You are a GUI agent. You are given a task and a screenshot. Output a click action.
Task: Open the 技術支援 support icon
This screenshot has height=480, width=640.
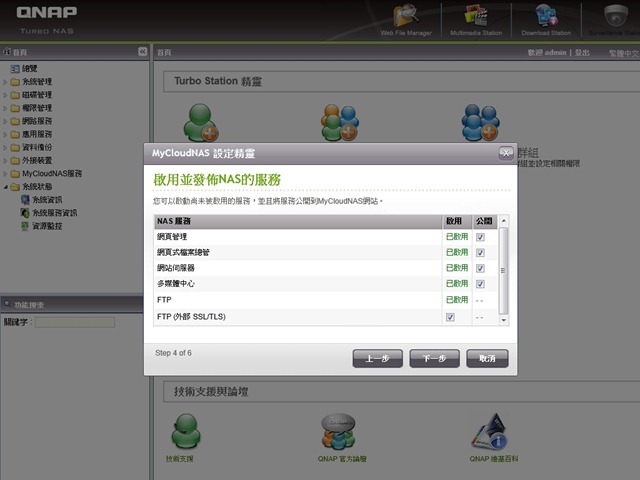[x=186, y=432]
